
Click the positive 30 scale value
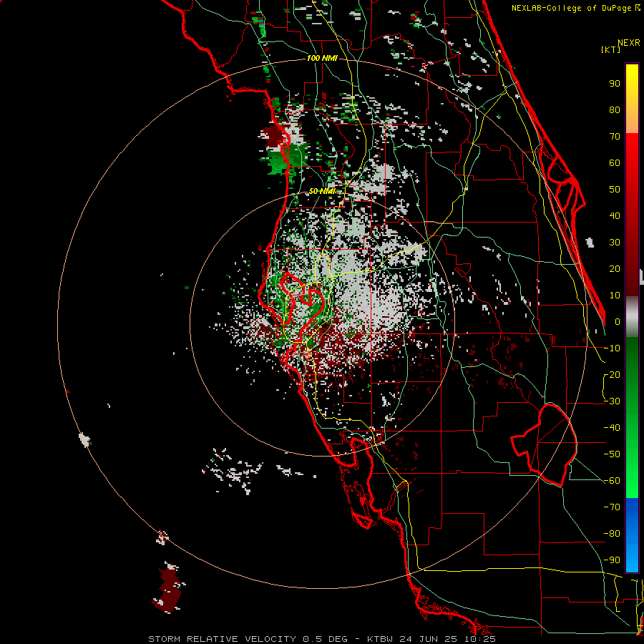(615, 243)
